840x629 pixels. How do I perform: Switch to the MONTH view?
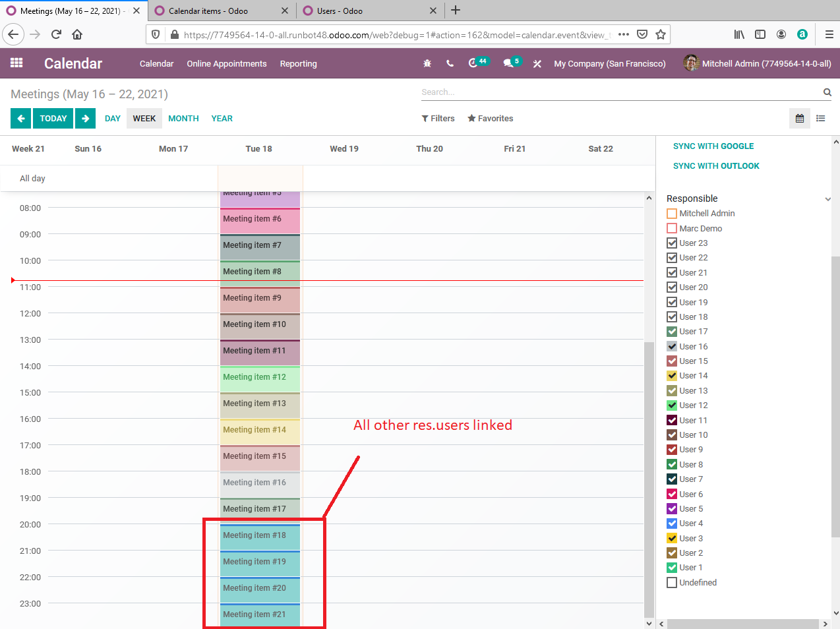tap(183, 118)
